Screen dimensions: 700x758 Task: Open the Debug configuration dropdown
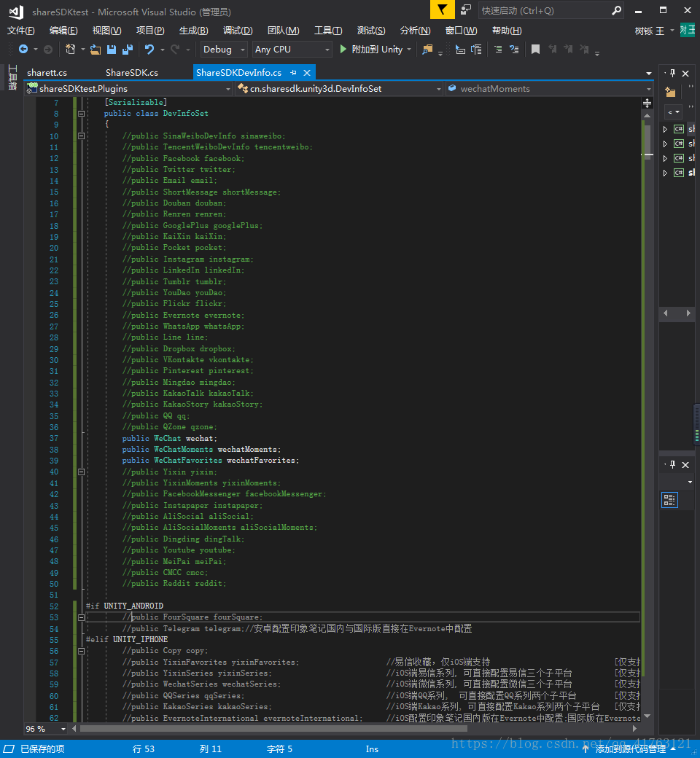(224, 50)
